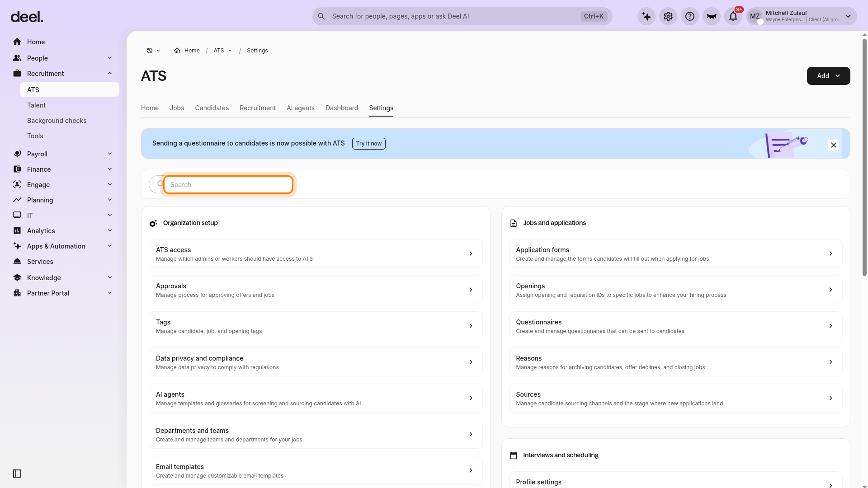Select Tools under Recruitment

(70, 136)
